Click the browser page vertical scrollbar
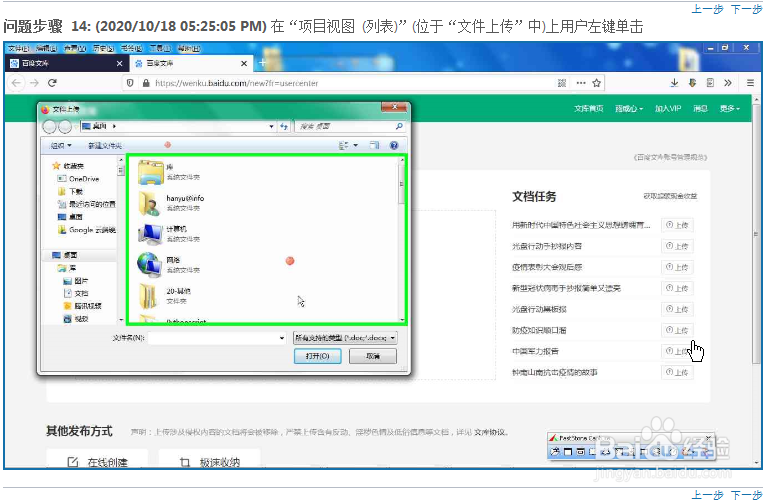Image resolution: width=775 pixels, height=500 pixels. pos(756,282)
